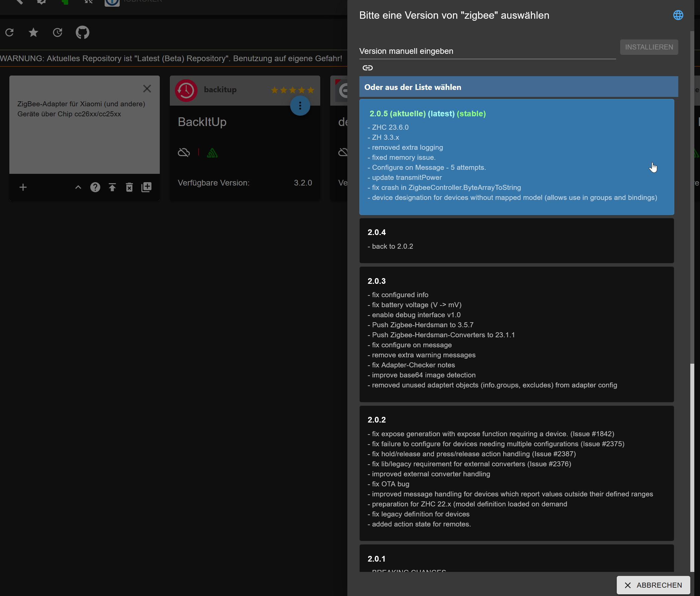The width and height of the screenshot is (700, 596).
Task: Close the zigbee description overlay
Action: click(147, 89)
